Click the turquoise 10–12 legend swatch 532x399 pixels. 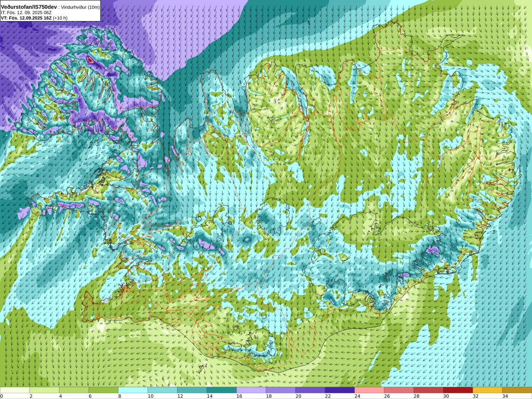coord(163,390)
